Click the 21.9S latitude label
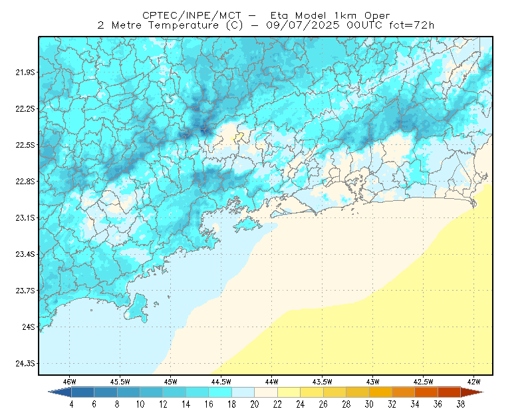Screen dimensions: 532x411 coord(25,72)
